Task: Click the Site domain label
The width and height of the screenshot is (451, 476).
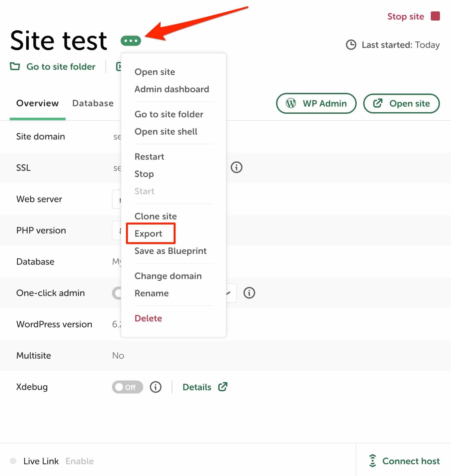Action: coord(40,136)
